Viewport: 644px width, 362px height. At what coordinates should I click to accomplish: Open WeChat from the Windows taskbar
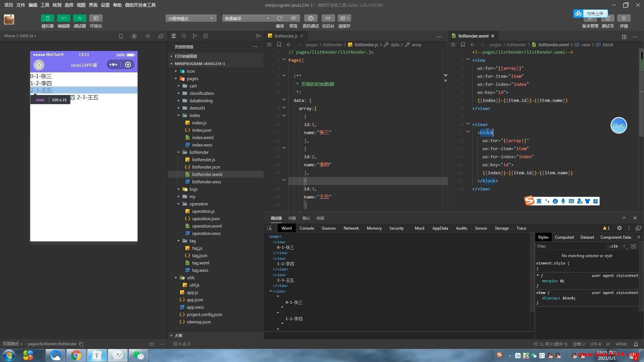point(138,355)
